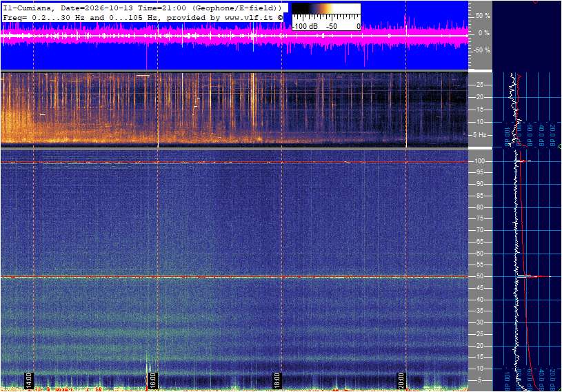The height and width of the screenshot is (392, 562).
Task: Click the dB color scale gradient bar
Action: coord(326,8)
